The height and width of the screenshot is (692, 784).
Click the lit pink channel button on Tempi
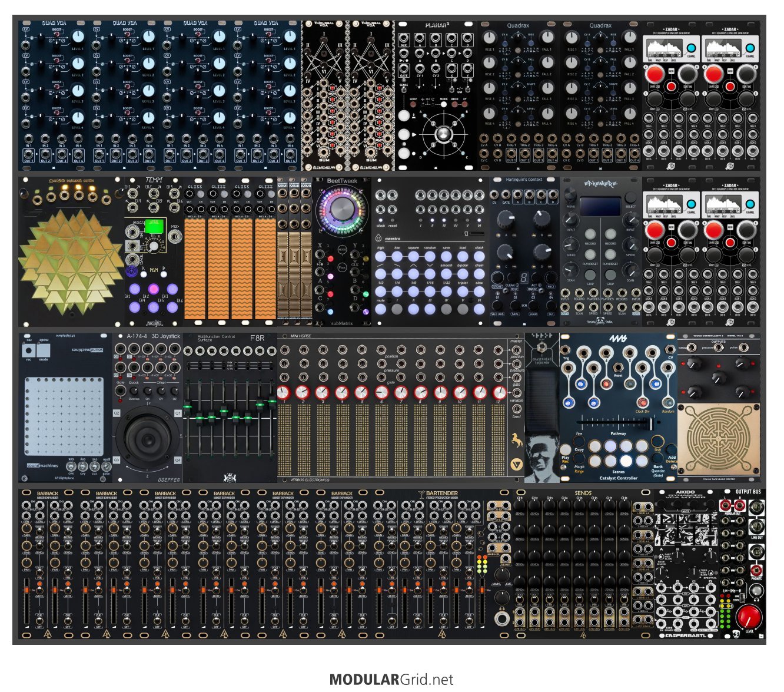154,289
